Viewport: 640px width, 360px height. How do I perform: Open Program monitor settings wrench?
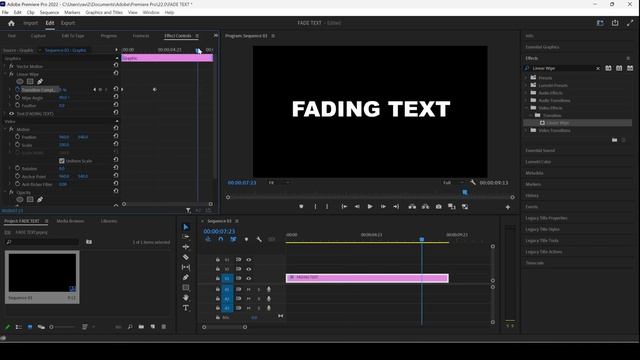pyautogui.click(x=473, y=182)
